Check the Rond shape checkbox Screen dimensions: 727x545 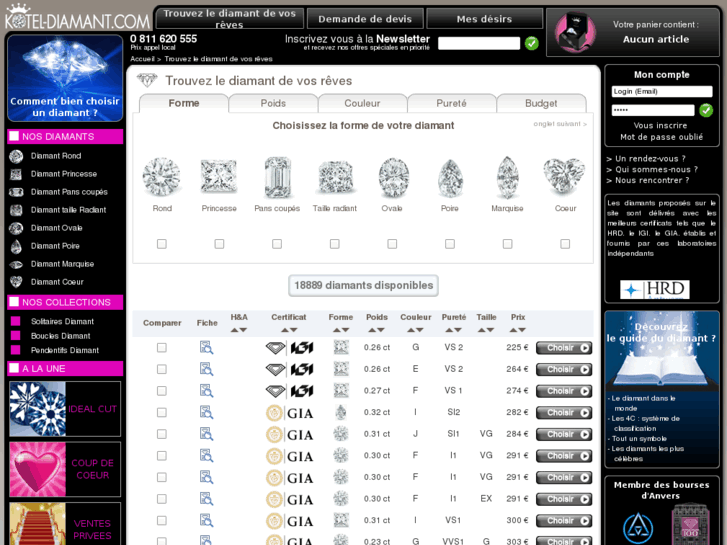[x=162, y=244]
